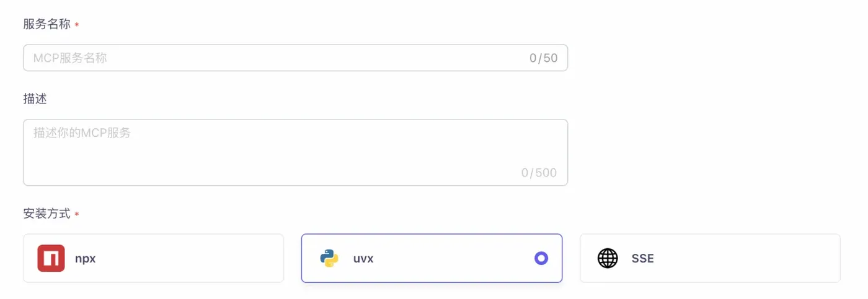The width and height of the screenshot is (868, 299).
Task: Click the Python logo icon
Action: point(329,258)
